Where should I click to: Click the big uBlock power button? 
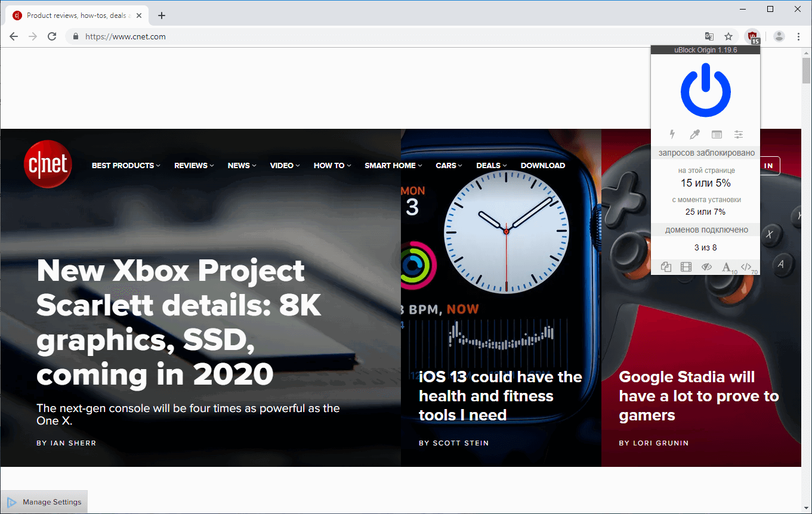pos(706,90)
